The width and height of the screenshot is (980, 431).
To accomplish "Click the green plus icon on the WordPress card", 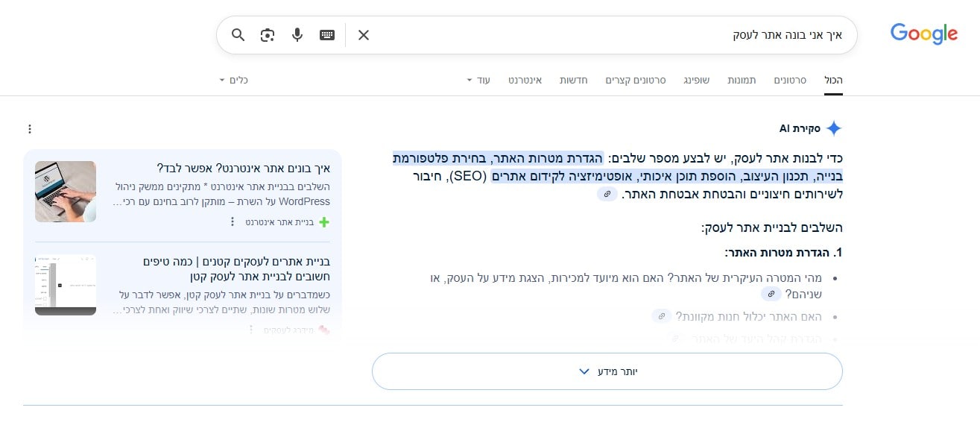I will coord(323,221).
